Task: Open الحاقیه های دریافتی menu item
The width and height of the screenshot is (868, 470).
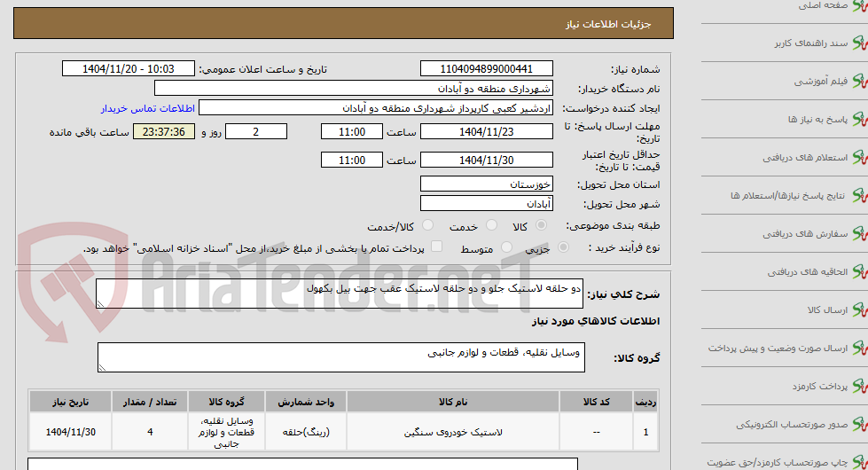Action: (x=808, y=272)
